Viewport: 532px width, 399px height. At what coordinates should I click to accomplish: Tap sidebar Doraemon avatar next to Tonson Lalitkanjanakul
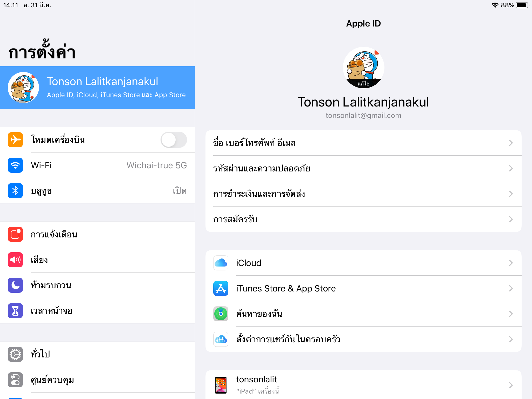[x=23, y=88]
